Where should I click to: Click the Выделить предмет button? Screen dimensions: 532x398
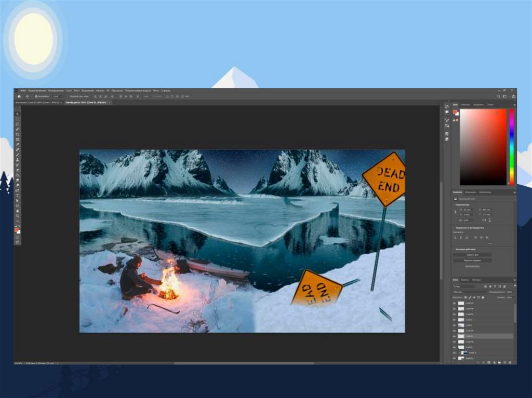click(472, 260)
